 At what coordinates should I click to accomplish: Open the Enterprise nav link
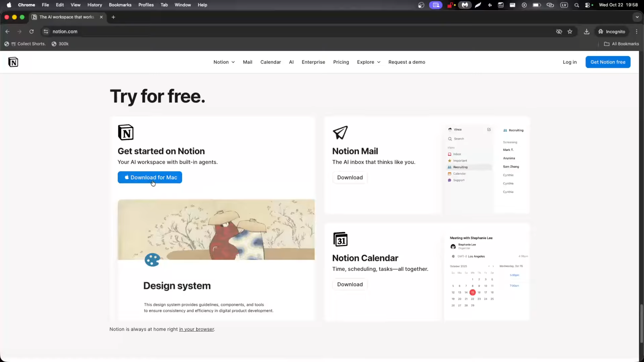(x=313, y=62)
